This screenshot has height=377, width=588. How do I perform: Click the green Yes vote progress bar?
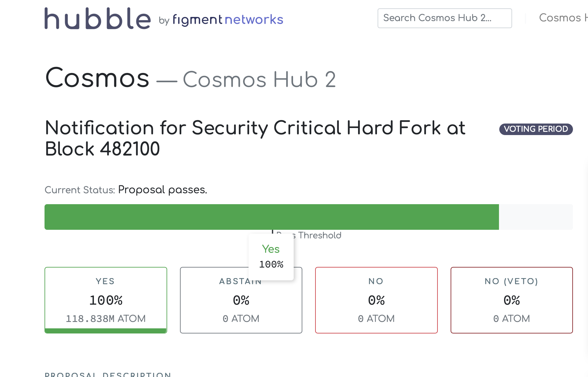272,217
